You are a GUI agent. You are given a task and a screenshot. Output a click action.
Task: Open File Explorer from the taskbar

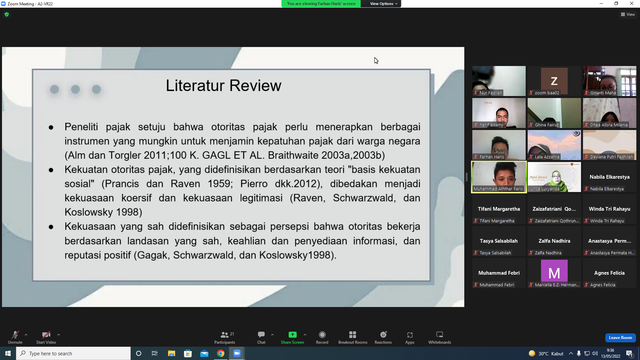[171, 353]
